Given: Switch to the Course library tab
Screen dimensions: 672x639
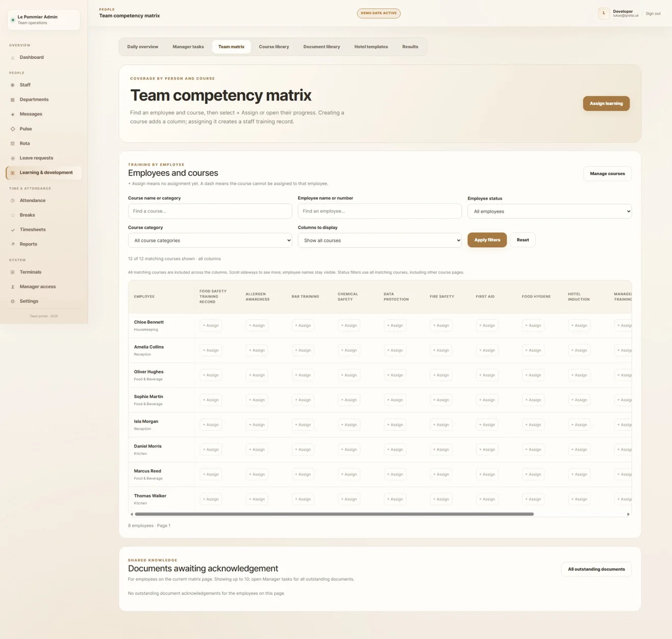Looking at the screenshot, I should pos(274,47).
